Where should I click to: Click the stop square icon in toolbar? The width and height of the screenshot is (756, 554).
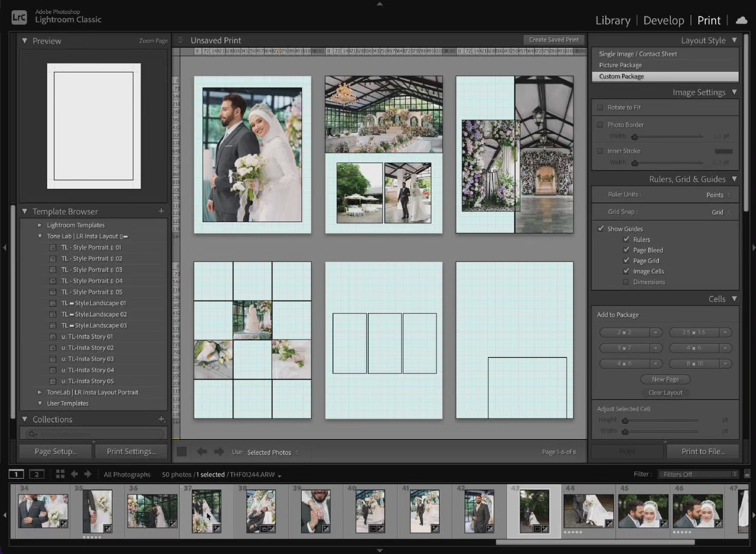click(182, 451)
